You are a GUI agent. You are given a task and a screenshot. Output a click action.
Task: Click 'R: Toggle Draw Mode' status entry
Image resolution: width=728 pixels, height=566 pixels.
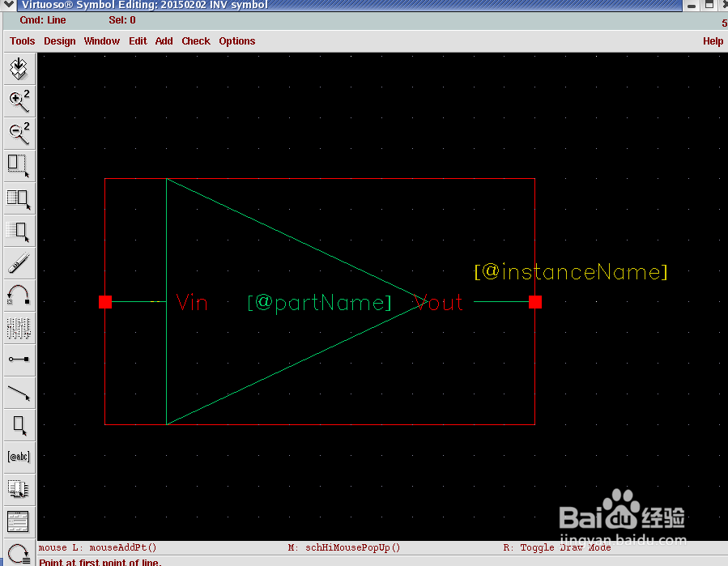[x=556, y=547]
